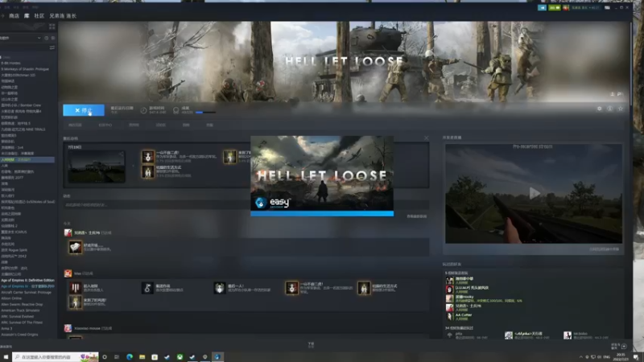Screen dimensions: 644x362
Task: Click the activity status input field
Action: click(x=246, y=204)
